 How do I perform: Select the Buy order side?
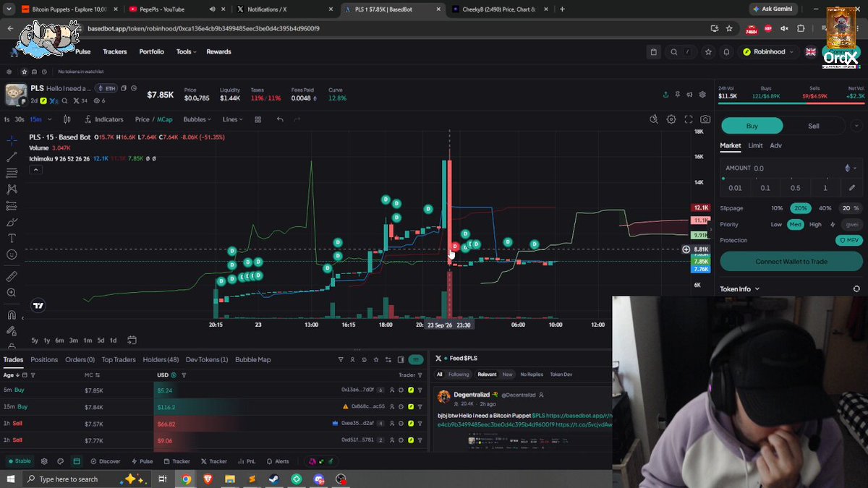click(x=752, y=126)
